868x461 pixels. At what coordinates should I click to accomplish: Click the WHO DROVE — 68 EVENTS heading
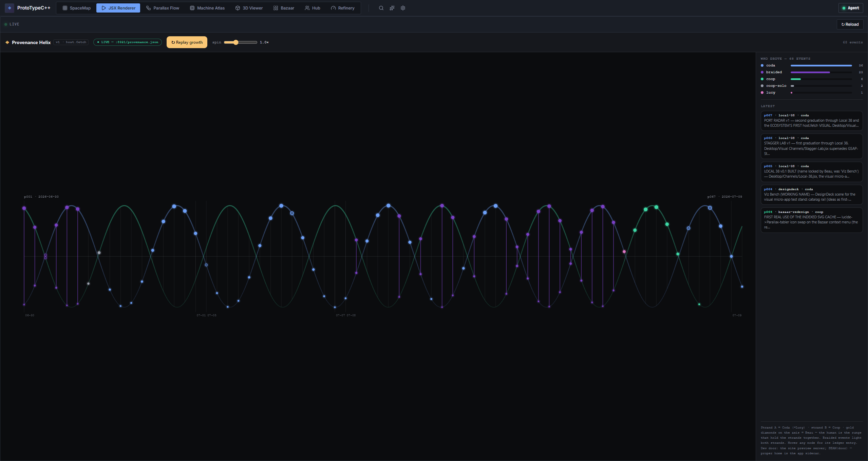point(786,59)
